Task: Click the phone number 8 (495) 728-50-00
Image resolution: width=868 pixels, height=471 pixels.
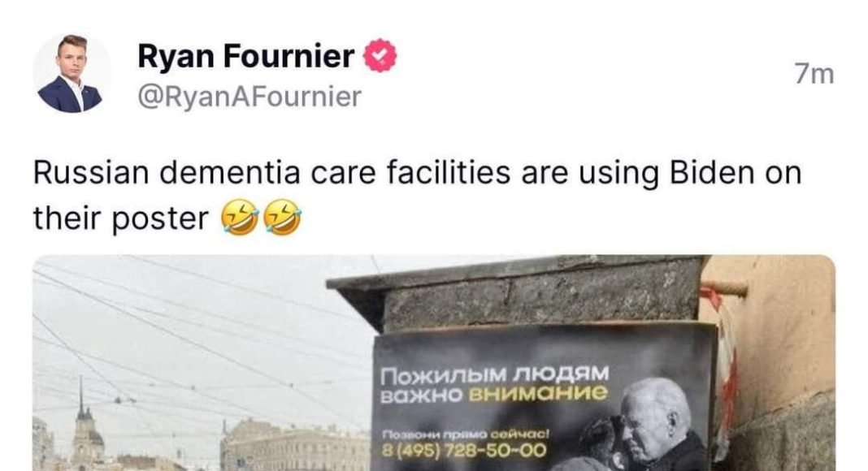Action: point(464,451)
